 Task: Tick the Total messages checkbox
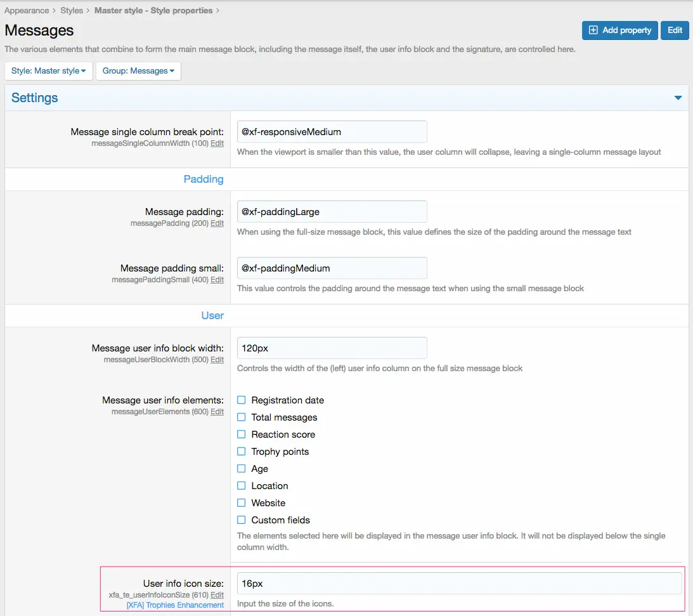click(x=242, y=417)
